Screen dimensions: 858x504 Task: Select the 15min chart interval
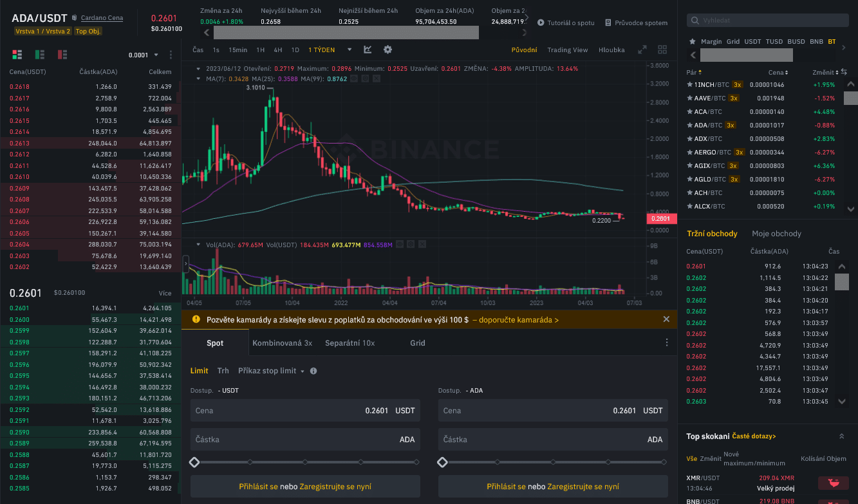click(x=238, y=50)
